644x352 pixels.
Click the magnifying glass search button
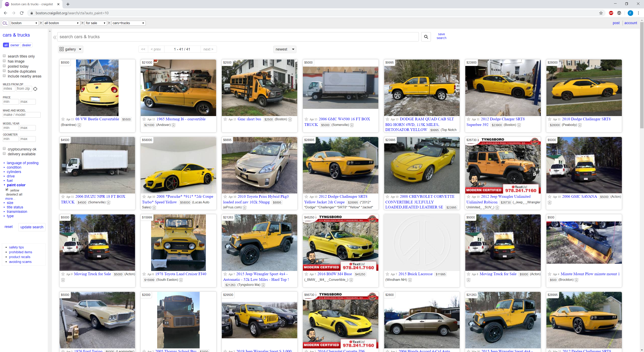coord(426,37)
